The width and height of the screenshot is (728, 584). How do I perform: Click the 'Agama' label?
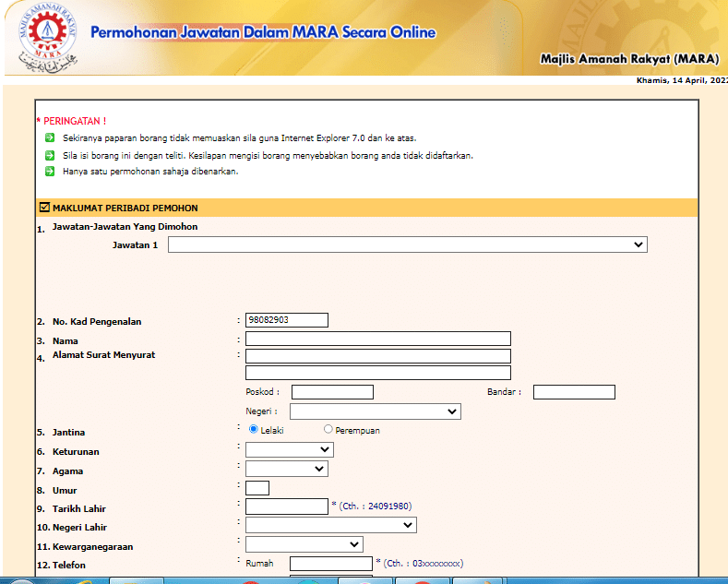click(x=67, y=471)
